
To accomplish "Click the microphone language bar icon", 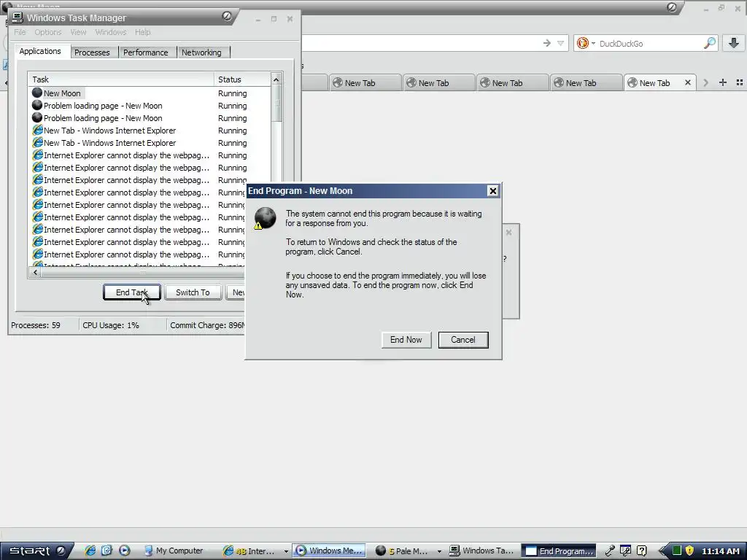I will [610, 551].
